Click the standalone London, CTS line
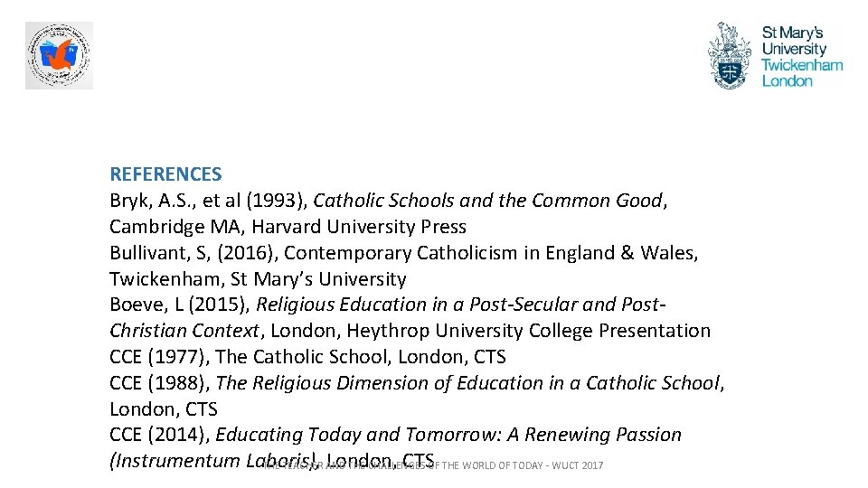 (164, 409)
